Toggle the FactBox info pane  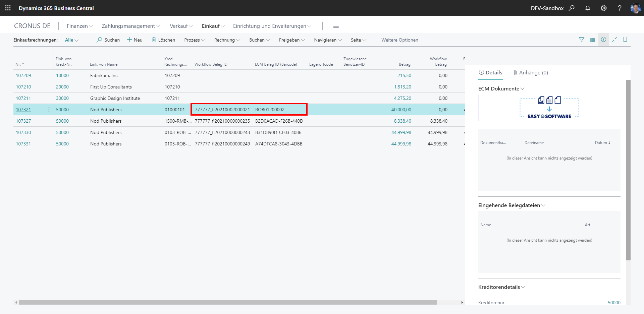603,40
